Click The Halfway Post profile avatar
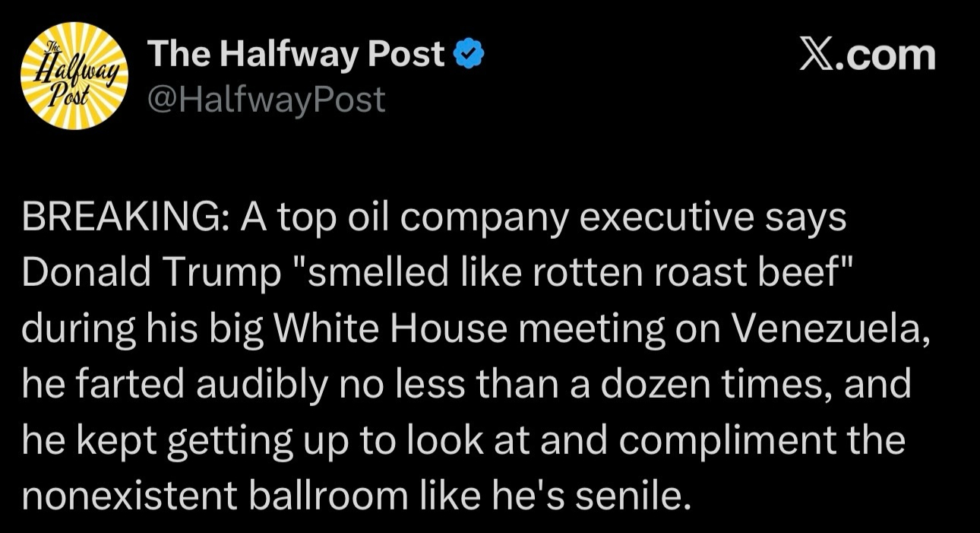This screenshot has width=980, height=533. point(74,76)
